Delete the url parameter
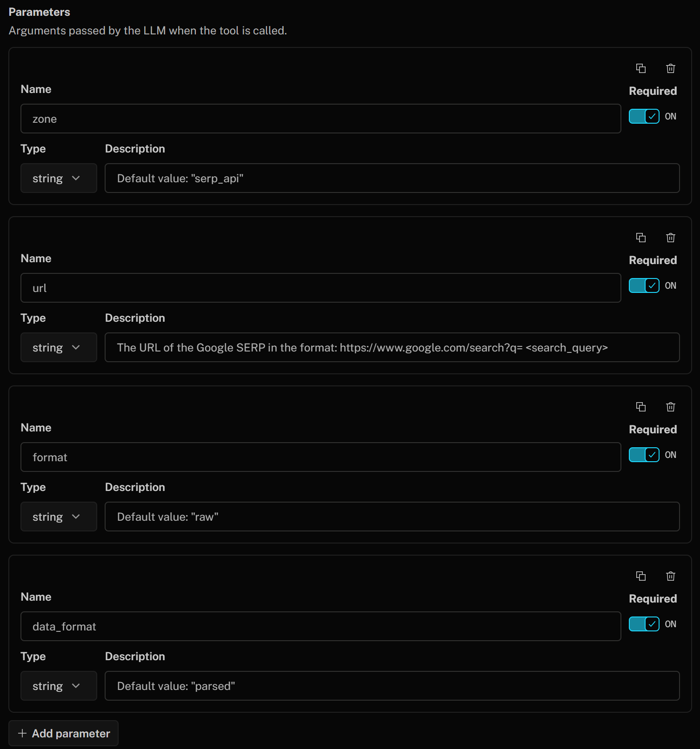Image resolution: width=700 pixels, height=749 pixels. 670,238
